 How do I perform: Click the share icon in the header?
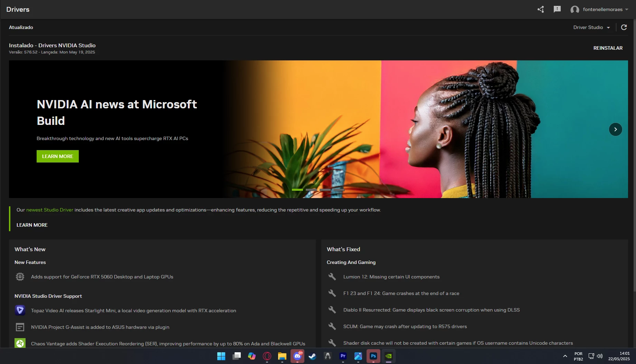[x=541, y=9]
